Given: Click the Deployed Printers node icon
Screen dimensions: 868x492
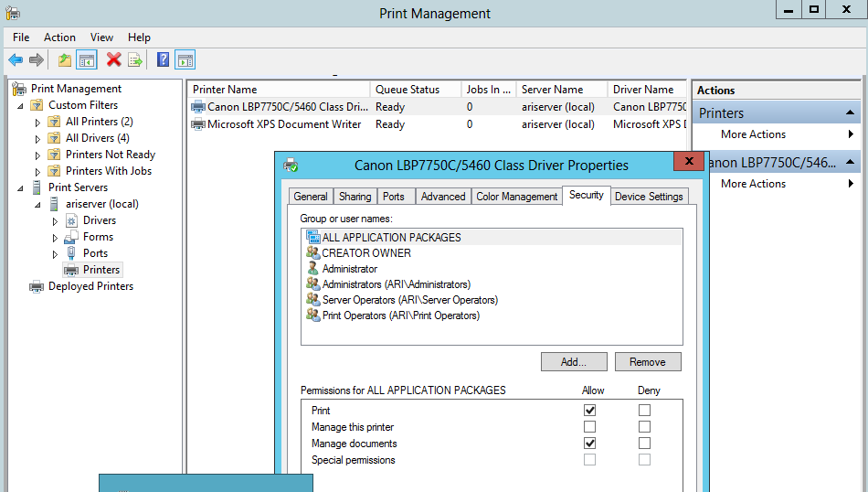Looking at the screenshot, I should (x=37, y=286).
